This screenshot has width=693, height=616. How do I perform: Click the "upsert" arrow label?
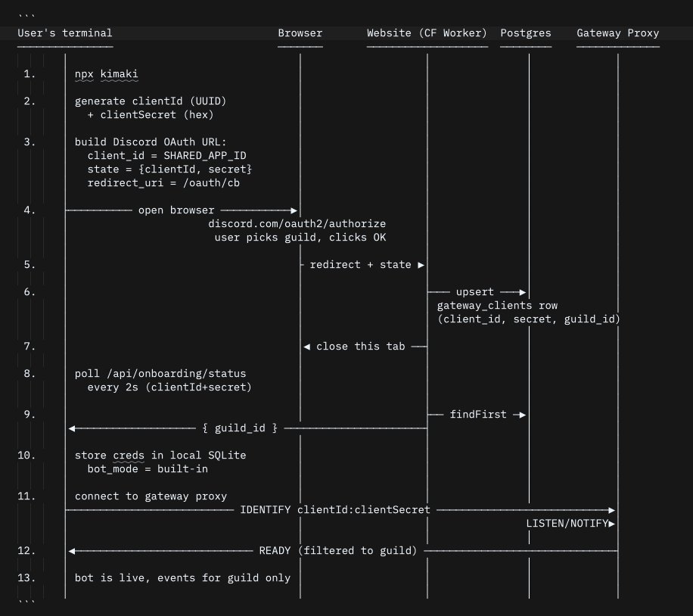474,292
